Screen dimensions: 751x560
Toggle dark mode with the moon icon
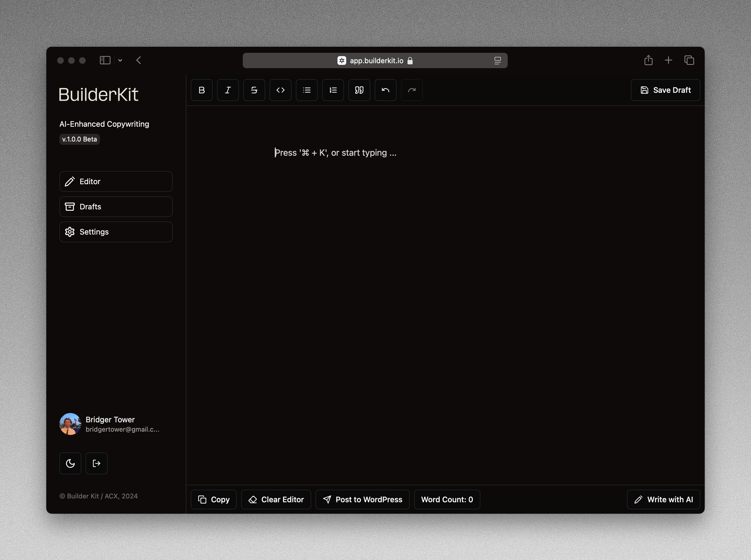click(x=70, y=463)
